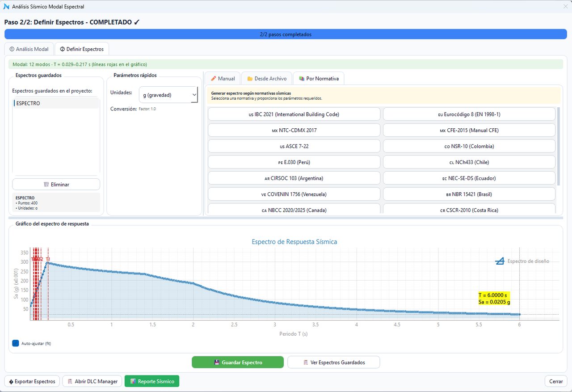Toggle the Auto-ajustar (fit) checkbox
572x392 pixels.
click(16, 343)
